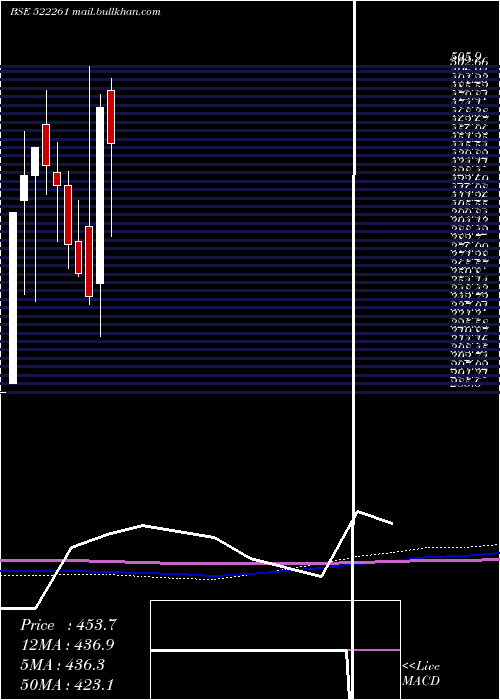This screenshot has width=500, height=700.
Task: Click the top price label 505.9
Action: pyautogui.click(x=466, y=56)
